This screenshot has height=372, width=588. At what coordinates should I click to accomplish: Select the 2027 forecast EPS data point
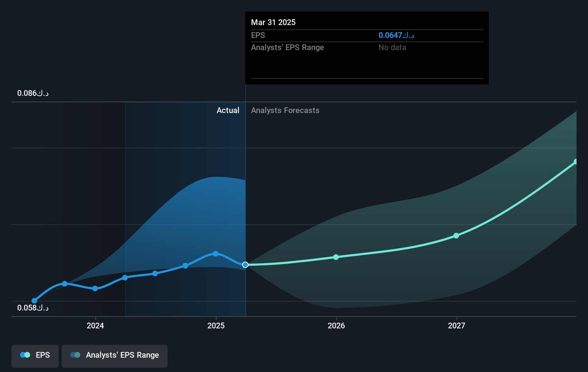coord(456,236)
